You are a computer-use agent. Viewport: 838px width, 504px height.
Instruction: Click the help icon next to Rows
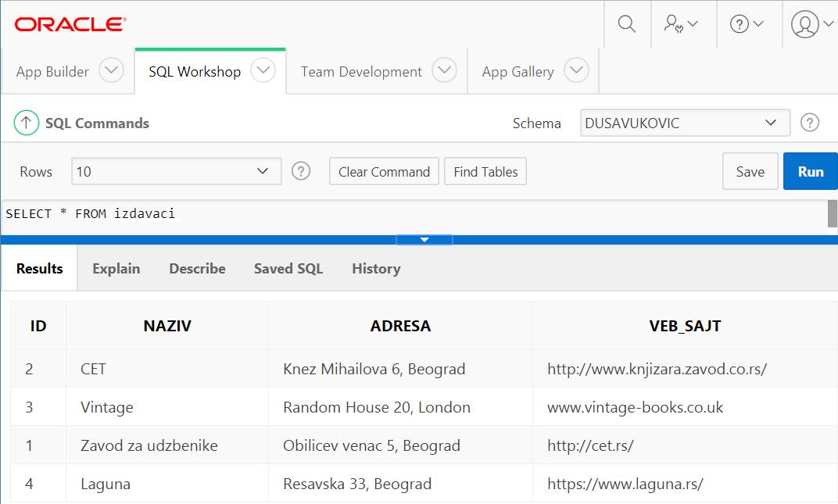point(301,171)
